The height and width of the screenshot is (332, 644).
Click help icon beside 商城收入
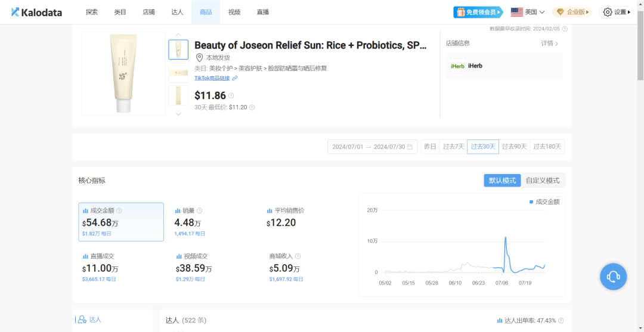pos(298,256)
